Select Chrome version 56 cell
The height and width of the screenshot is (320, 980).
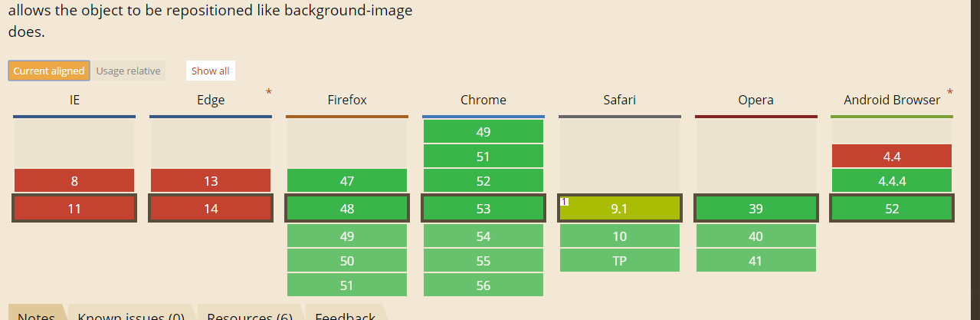[483, 285]
